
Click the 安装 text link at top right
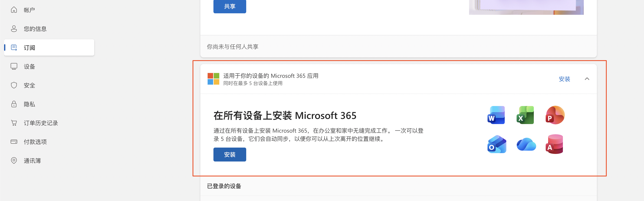pyautogui.click(x=565, y=79)
